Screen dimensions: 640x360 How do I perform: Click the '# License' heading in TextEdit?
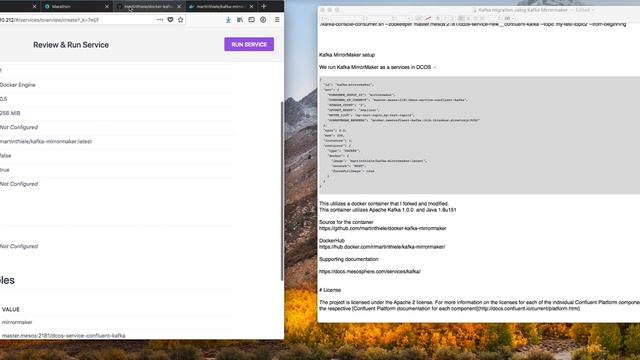click(330, 290)
